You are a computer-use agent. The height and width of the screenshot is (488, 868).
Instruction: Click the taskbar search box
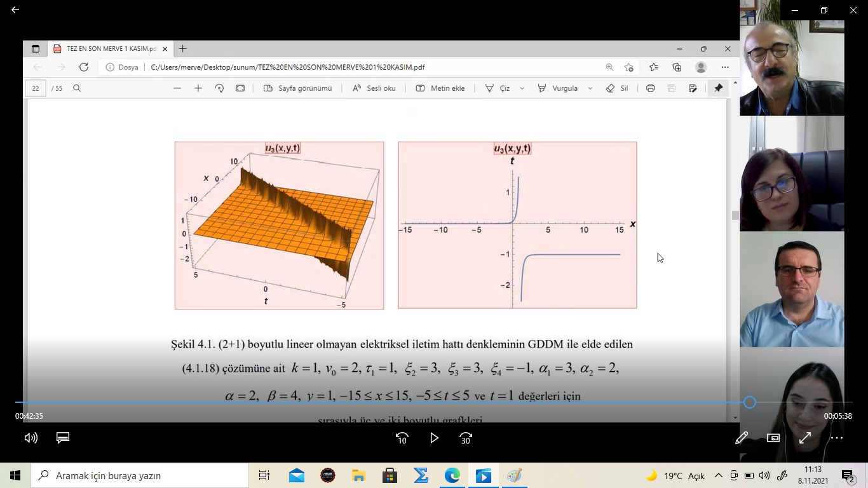coord(140,475)
